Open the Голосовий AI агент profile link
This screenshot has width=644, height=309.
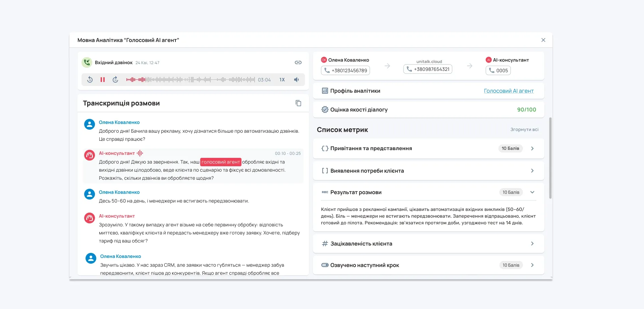(x=508, y=91)
